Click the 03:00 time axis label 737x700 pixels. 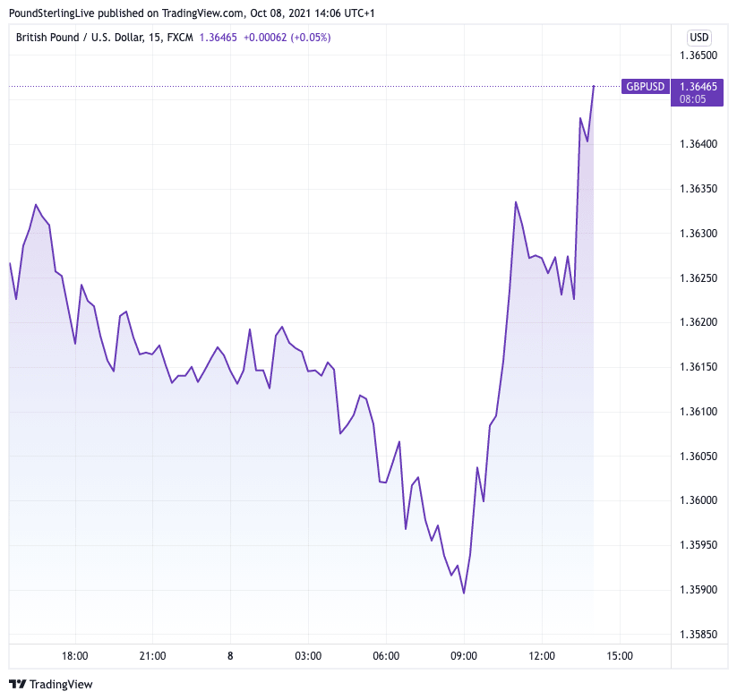(x=308, y=656)
